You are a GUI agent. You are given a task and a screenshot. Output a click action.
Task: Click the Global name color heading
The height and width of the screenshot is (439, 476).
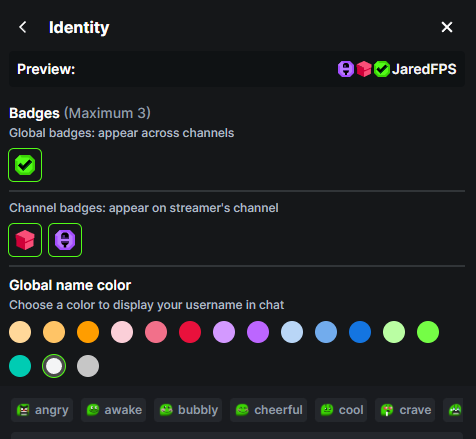pyautogui.click(x=70, y=285)
